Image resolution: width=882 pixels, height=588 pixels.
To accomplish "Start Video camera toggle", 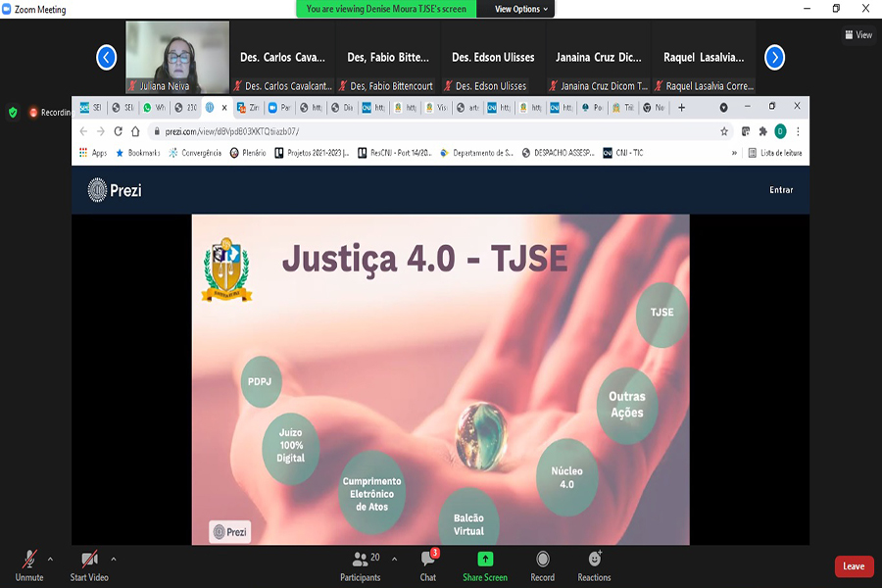I will point(89,565).
